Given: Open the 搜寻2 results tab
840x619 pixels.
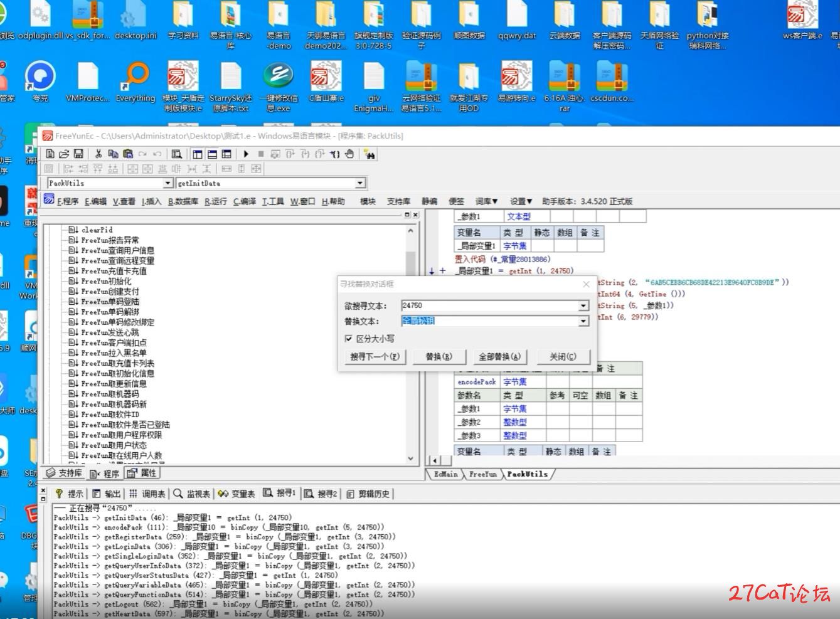Looking at the screenshot, I should 321,494.
